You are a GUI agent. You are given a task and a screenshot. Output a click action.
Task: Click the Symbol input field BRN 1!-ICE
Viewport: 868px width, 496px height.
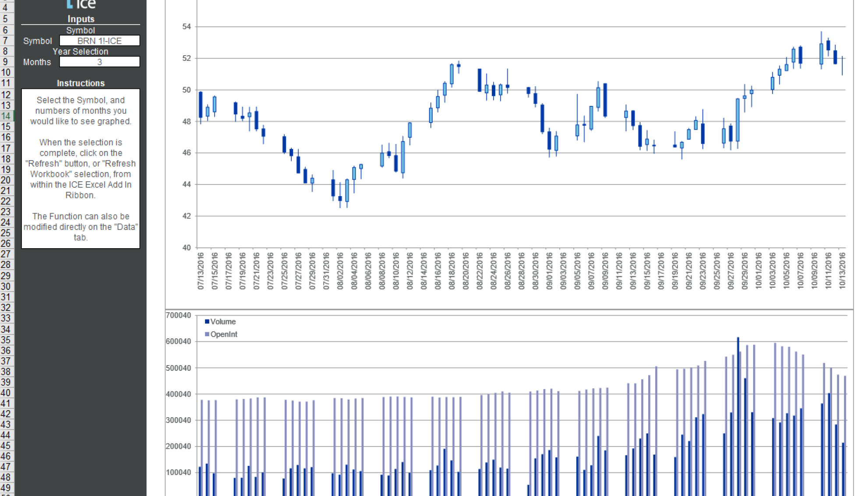[x=99, y=41]
